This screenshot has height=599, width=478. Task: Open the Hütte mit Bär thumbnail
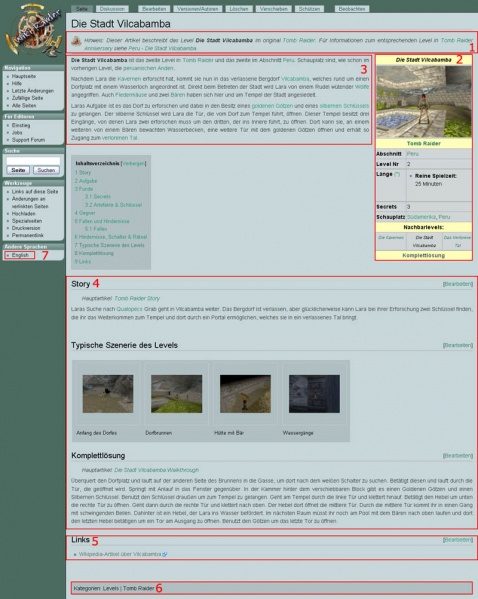(x=245, y=394)
